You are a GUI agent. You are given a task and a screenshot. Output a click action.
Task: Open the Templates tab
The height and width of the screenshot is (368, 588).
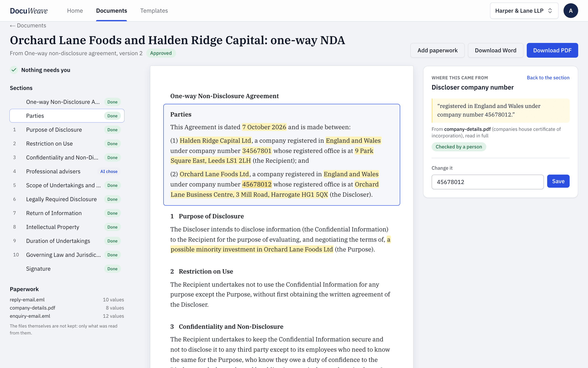click(x=154, y=11)
